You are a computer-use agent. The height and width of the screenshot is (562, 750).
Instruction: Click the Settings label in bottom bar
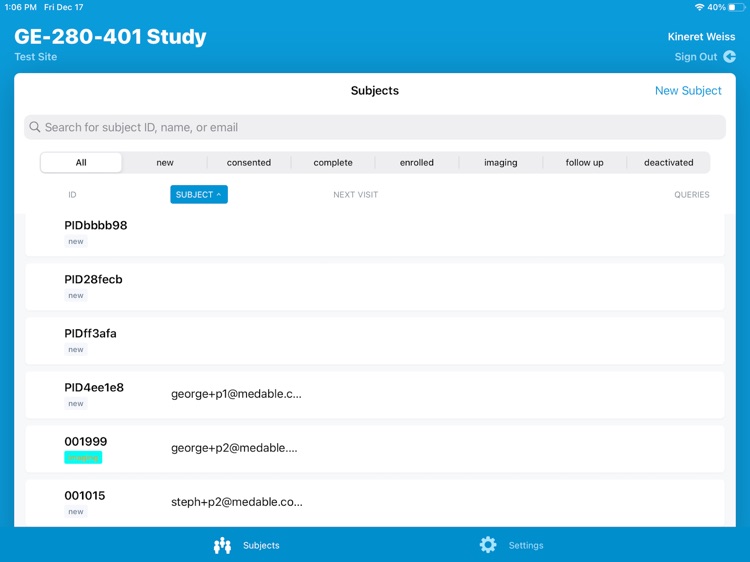click(x=526, y=545)
